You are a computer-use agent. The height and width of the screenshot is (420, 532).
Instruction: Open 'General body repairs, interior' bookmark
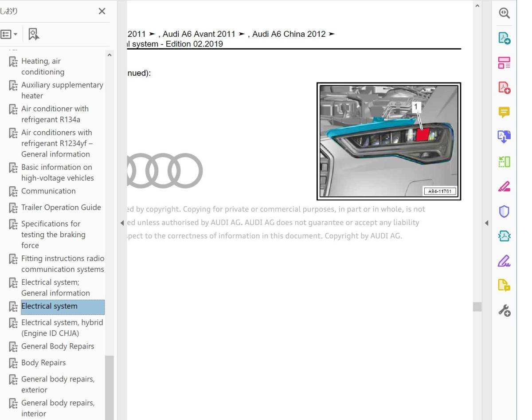[x=58, y=408]
